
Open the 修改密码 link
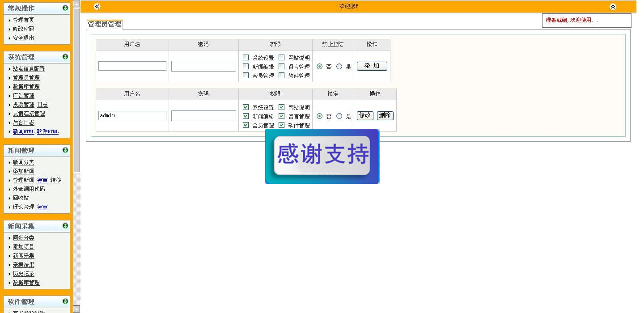tap(23, 29)
